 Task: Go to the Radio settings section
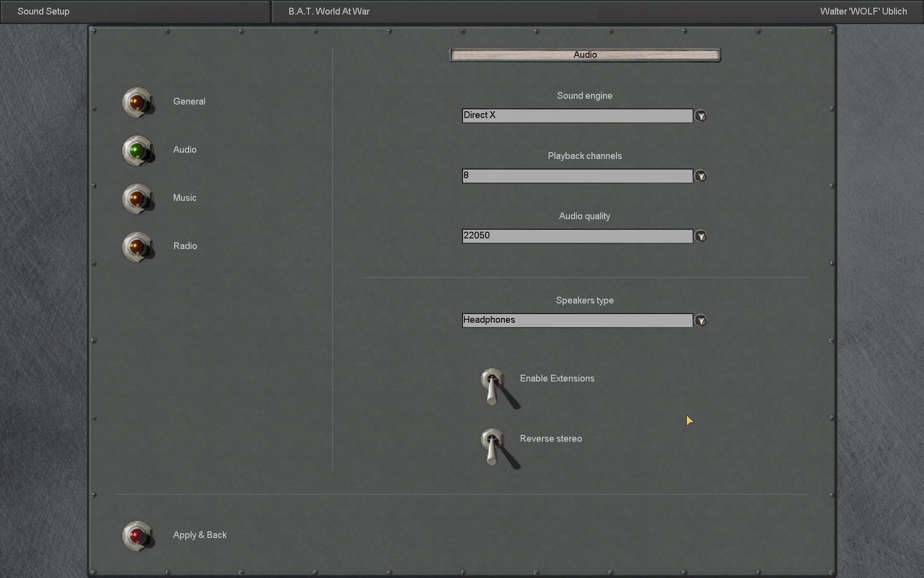[x=185, y=246]
